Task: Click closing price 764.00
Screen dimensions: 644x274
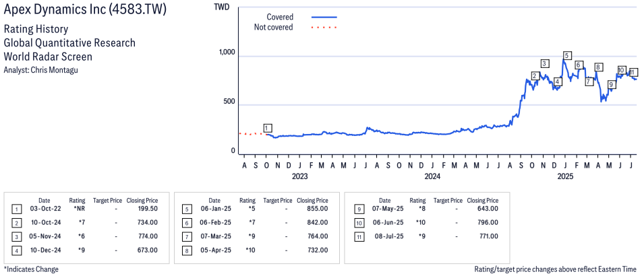Action: [318, 236]
